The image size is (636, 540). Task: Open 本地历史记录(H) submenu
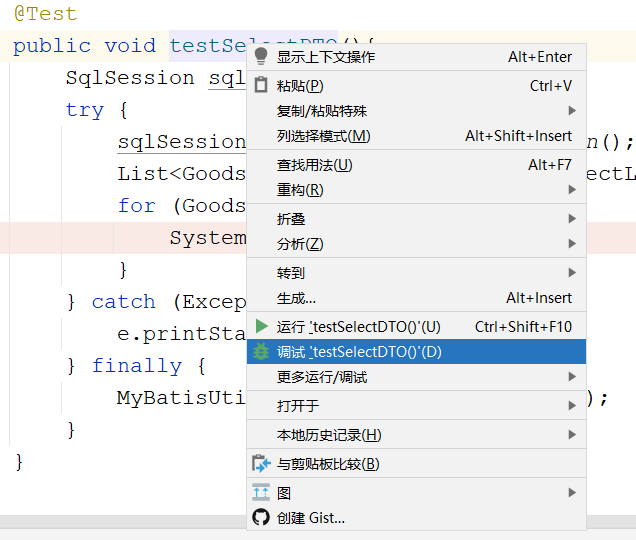point(329,435)
